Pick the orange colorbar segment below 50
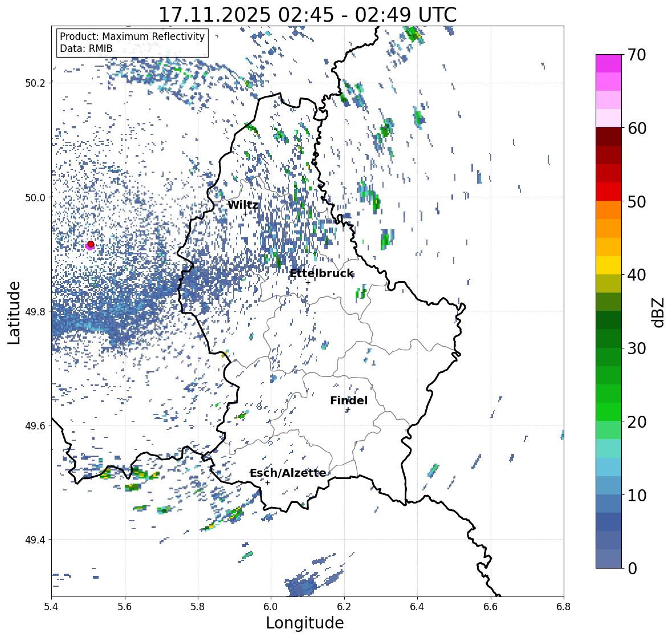This screenshot has width=672, height=637. tap(609, 210)
